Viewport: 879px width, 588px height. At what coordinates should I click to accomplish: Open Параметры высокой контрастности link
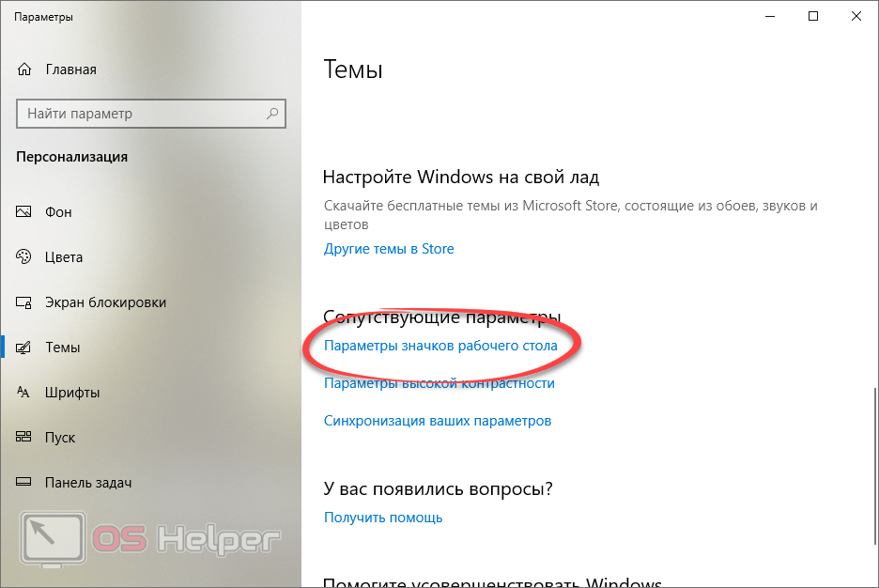point(439,383)
